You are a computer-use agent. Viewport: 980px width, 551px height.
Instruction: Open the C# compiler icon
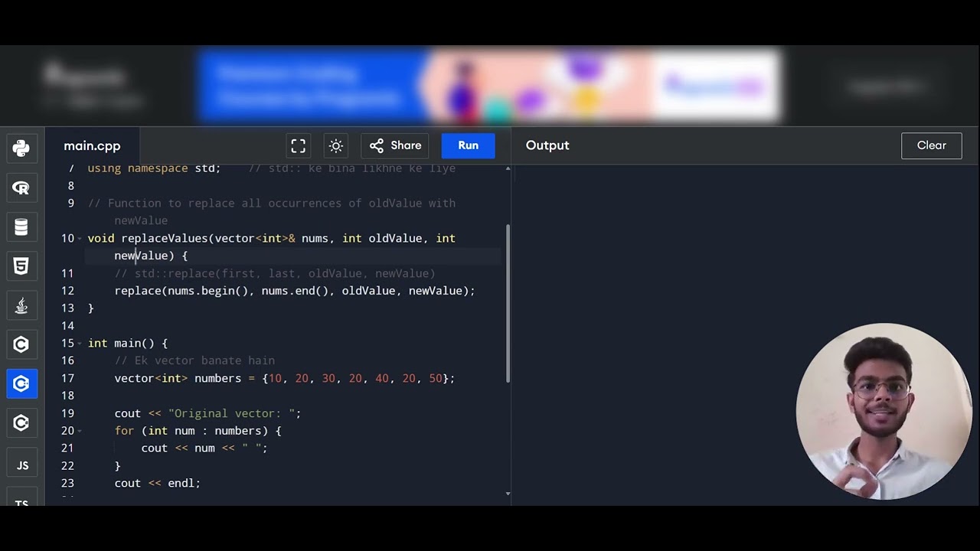pyautogui.click(x=21, y=422)
